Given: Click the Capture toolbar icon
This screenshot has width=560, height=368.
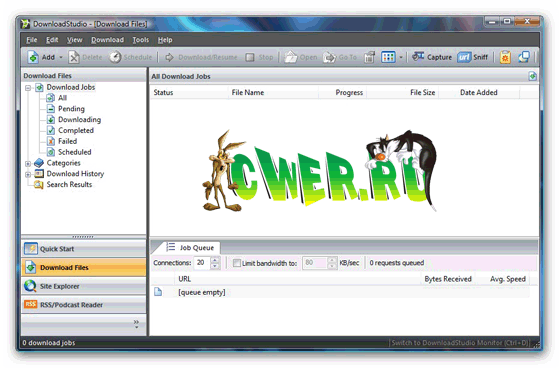Looking at the screenshot, I should coord(418,57).
